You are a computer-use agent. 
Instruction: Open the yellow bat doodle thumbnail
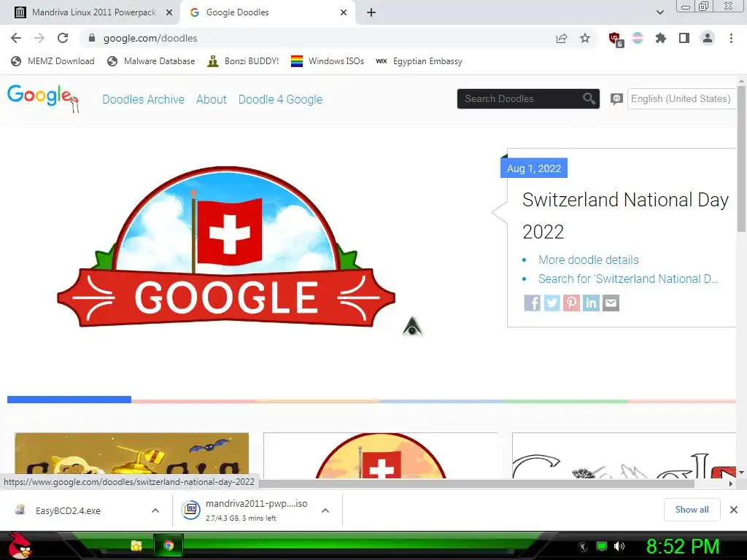coord(132,455)
